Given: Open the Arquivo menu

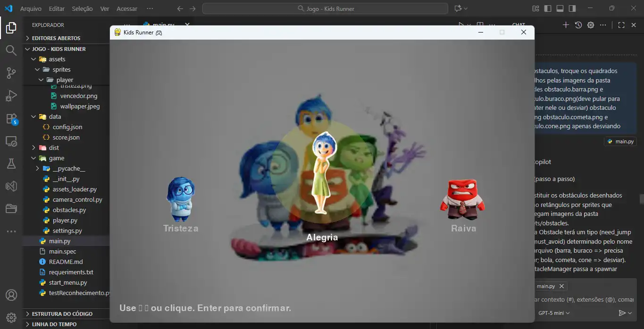Looking at the screenshot, I should (31, 8).
